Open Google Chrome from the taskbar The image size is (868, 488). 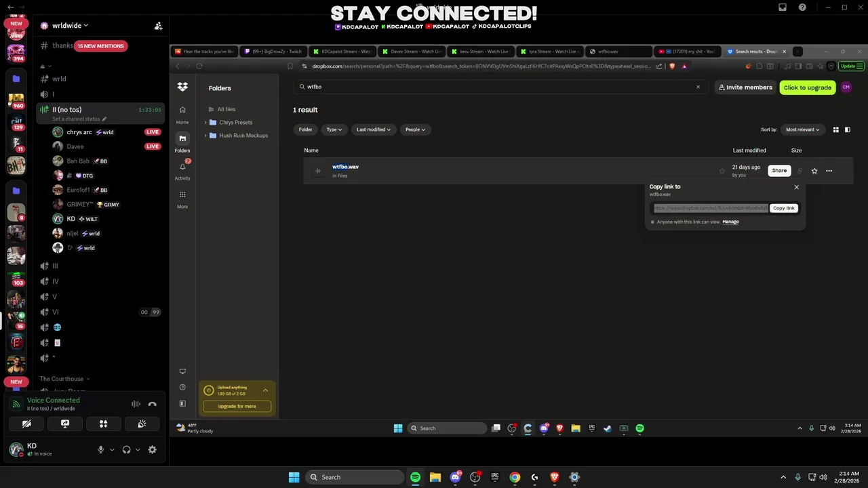(515, 477)
